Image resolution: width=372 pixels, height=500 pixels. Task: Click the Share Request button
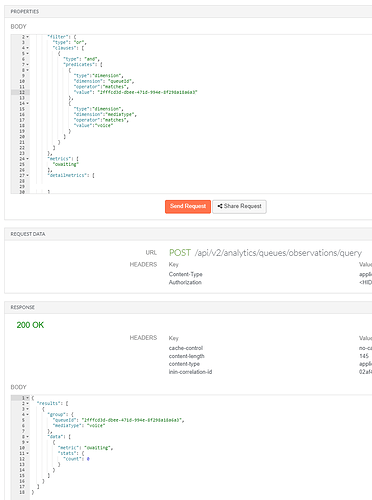pyautogui.click(x=239, y=206)
